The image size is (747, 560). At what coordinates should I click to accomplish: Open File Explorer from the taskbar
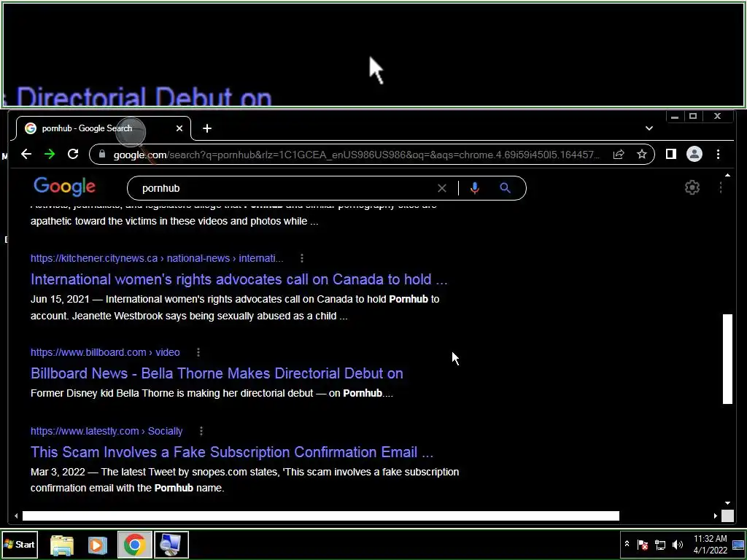tap(62, 545)
